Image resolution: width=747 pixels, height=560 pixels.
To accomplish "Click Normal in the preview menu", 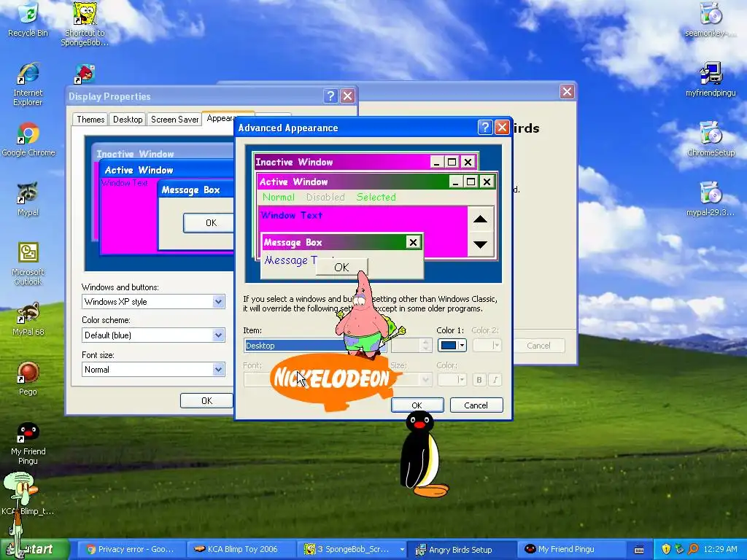I will 278,197.
